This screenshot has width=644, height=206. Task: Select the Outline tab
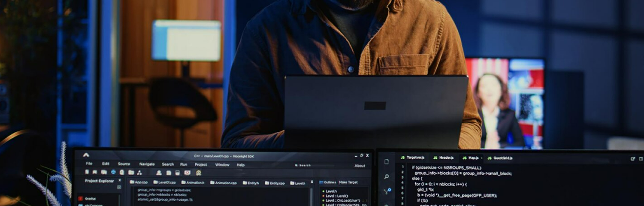tap(327, 182)
